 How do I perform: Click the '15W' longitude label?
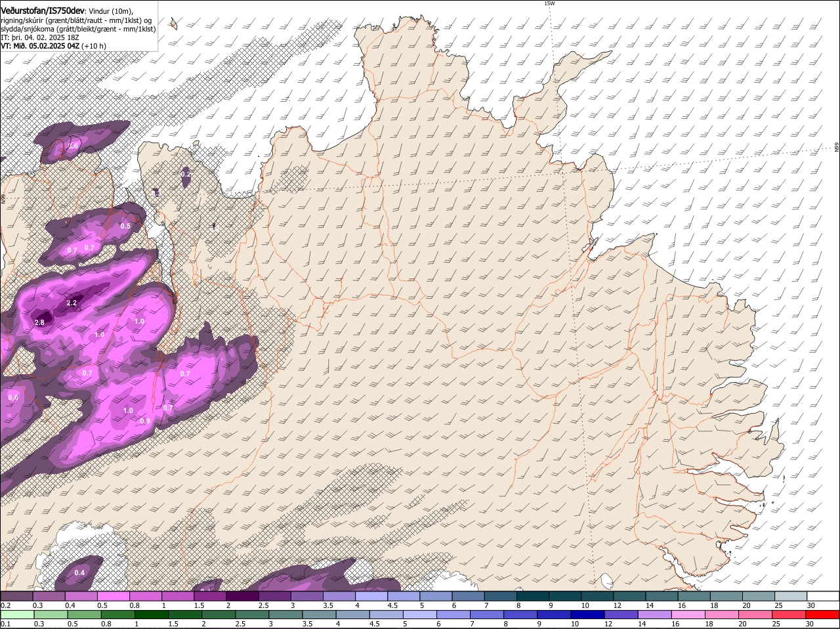pyautogui.click(x=549, y=3)
